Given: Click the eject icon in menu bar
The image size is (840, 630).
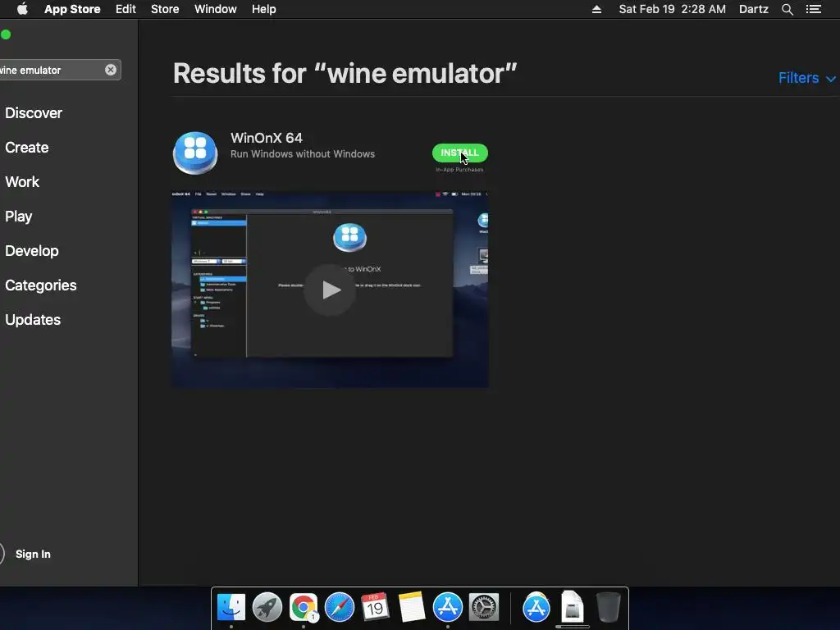Looking at the screenshot, I should 596,9.
